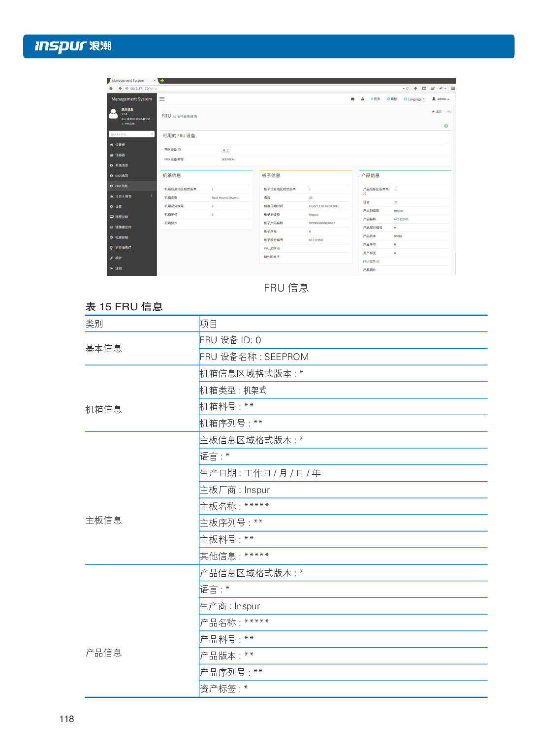Open the Language selector dropdown
This screenshot has height=756, width=538.
click(x=414, y=99)
